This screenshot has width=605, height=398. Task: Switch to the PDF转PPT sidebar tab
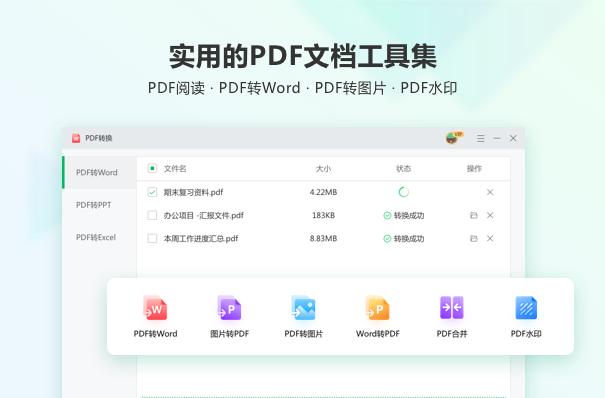tap(99, 205)
